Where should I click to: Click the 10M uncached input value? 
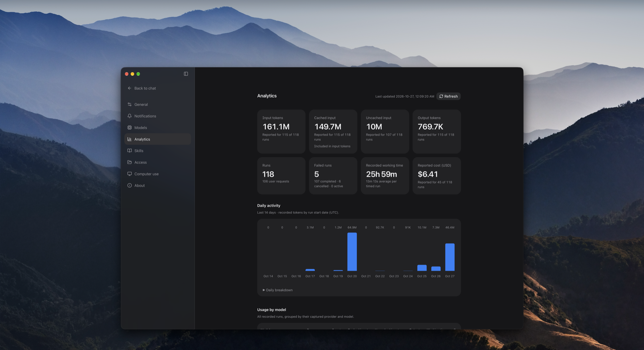374,127
